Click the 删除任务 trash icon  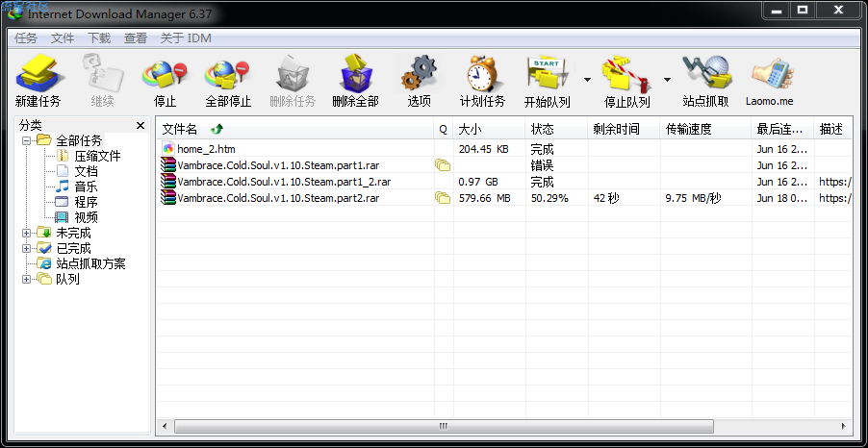click(x=293, y=73)
